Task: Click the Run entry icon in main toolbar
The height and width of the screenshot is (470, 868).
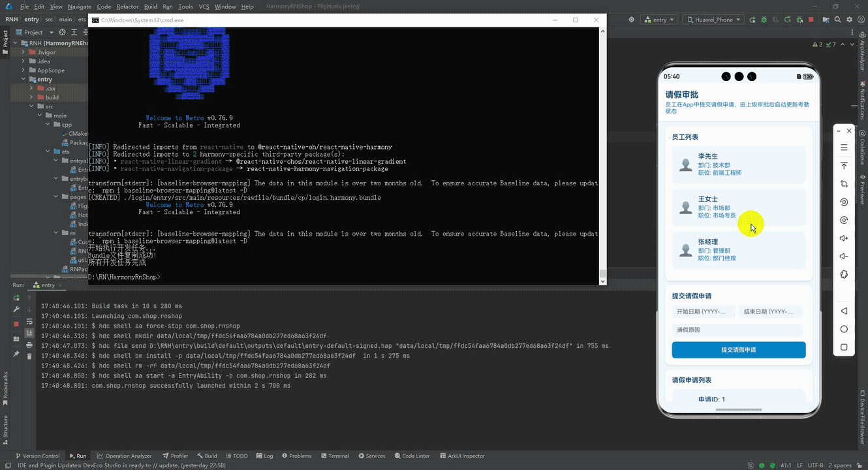Action: pos(752,20)
